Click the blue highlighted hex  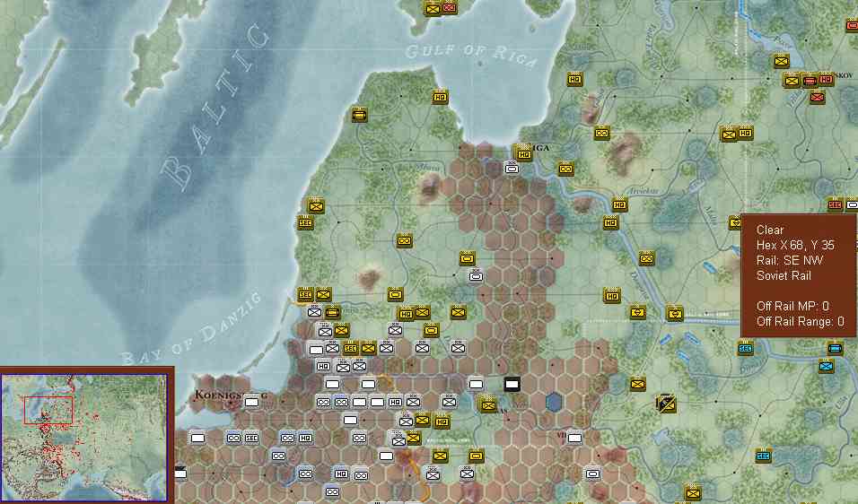click(x=554, y=403)
